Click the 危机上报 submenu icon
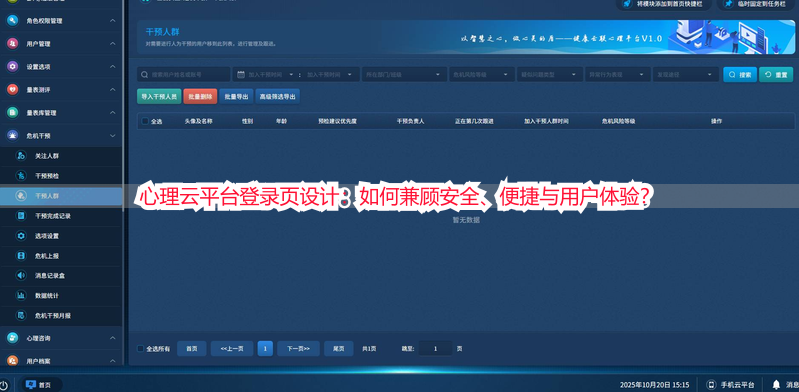 pyautogui.click(x=21, y=255)
